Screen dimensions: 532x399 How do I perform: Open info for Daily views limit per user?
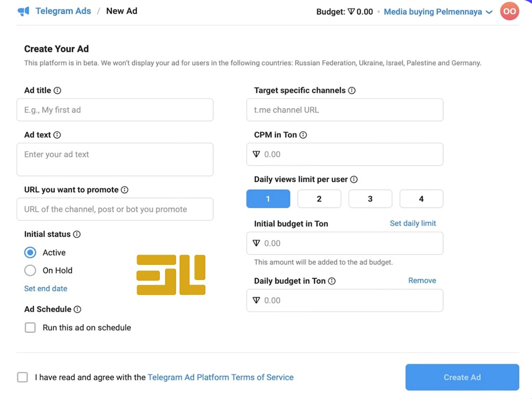click(354, 179)
